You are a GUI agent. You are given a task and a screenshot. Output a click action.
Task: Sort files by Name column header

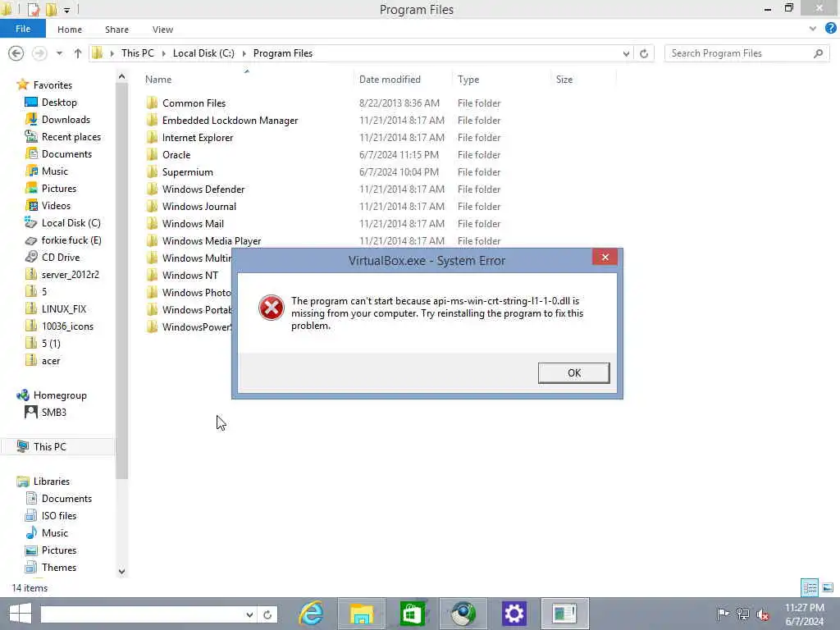158,80
